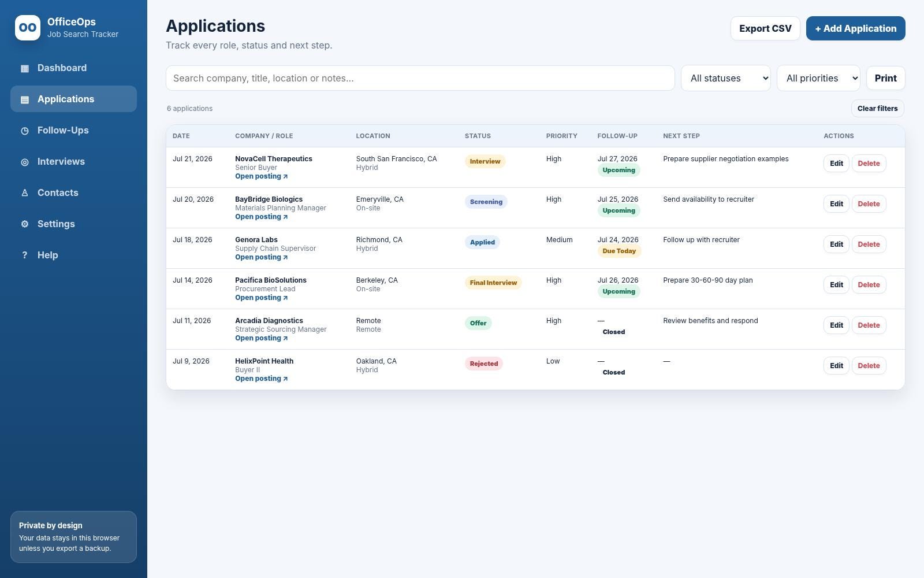Click the Follow-Ups clock icon
924x578 pixels.
point(25,131)
